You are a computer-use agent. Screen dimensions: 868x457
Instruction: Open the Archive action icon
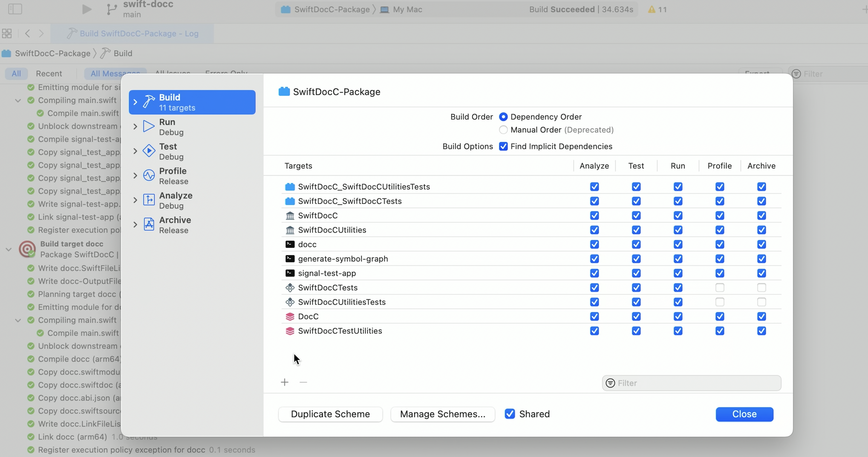(149, 225)
